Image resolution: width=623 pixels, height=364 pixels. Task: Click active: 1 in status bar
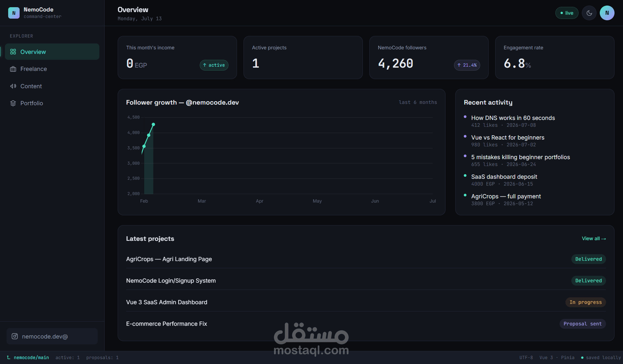tap(68, 357)
